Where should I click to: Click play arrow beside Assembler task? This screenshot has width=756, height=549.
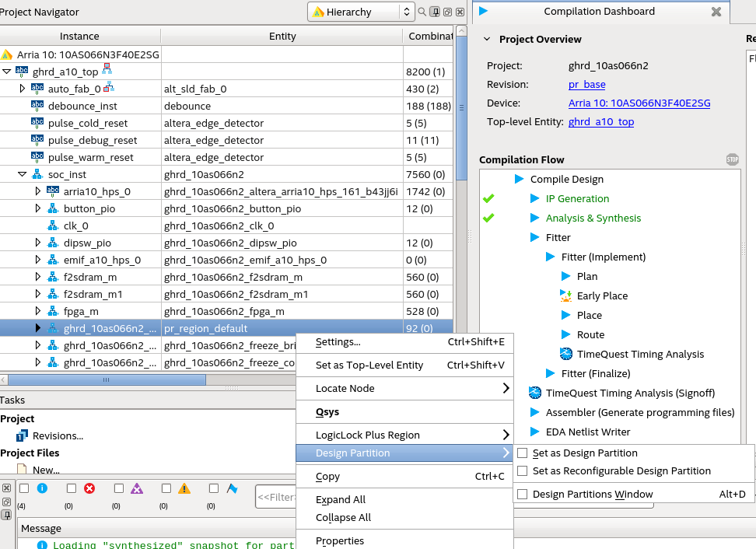534,412
